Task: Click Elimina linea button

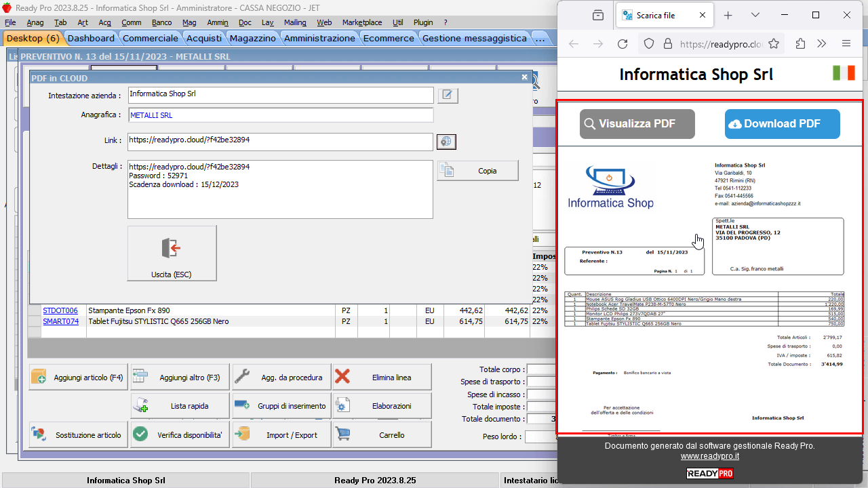Action: (x=381, y=377)
